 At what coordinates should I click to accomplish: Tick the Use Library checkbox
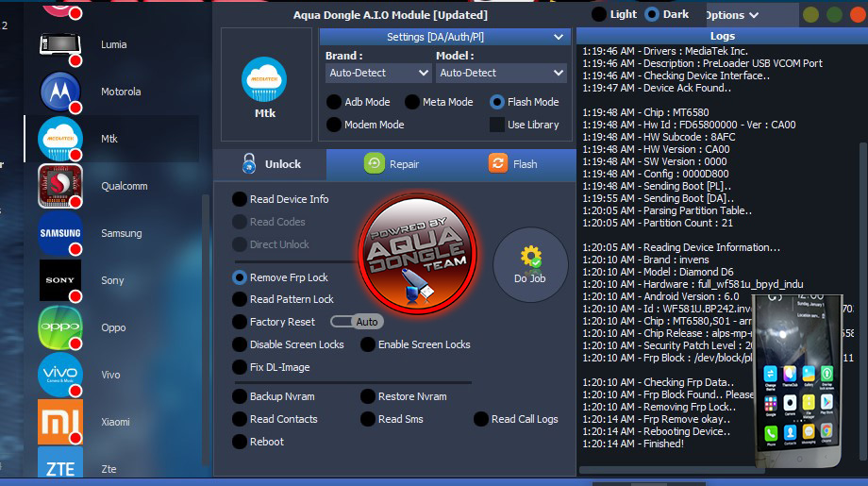click(497, 125)
